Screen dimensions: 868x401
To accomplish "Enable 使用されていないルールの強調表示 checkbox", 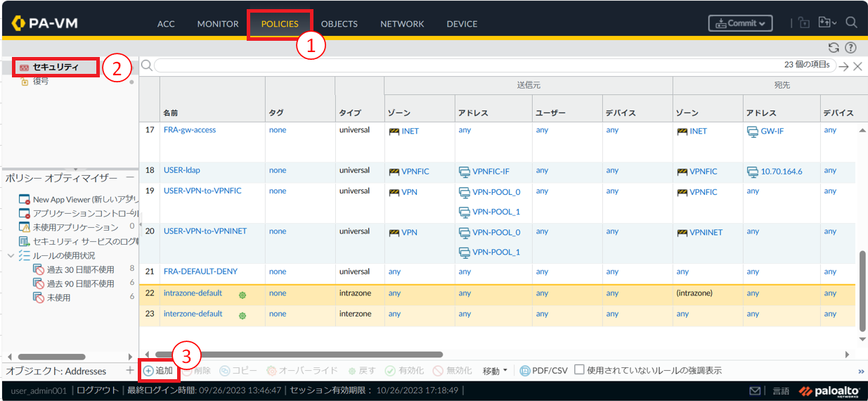I will (579, 370).
